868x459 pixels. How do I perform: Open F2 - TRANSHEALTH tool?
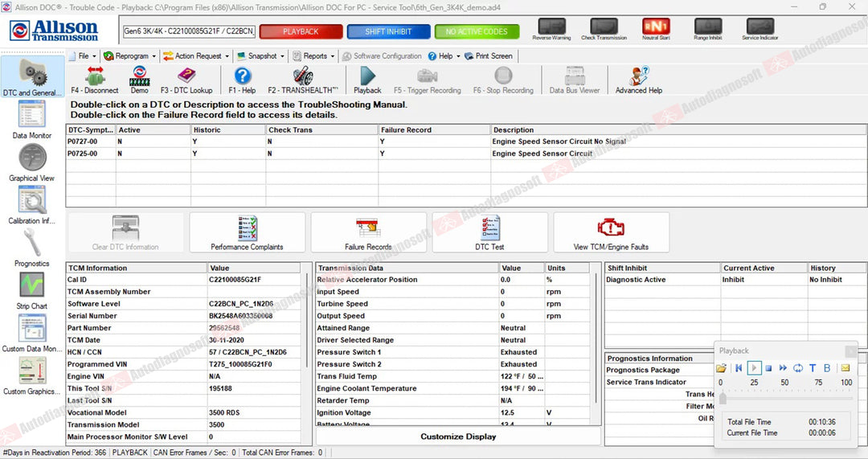(303, 80)
